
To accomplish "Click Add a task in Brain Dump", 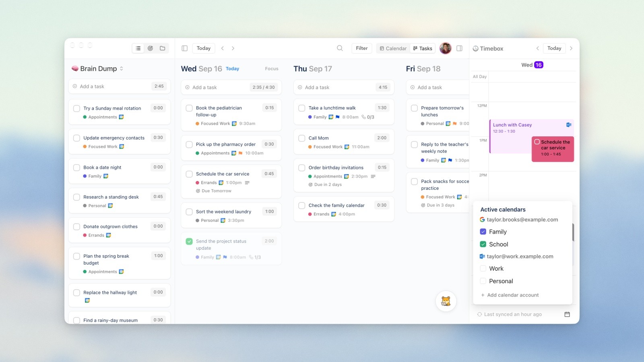I will 120,86.
